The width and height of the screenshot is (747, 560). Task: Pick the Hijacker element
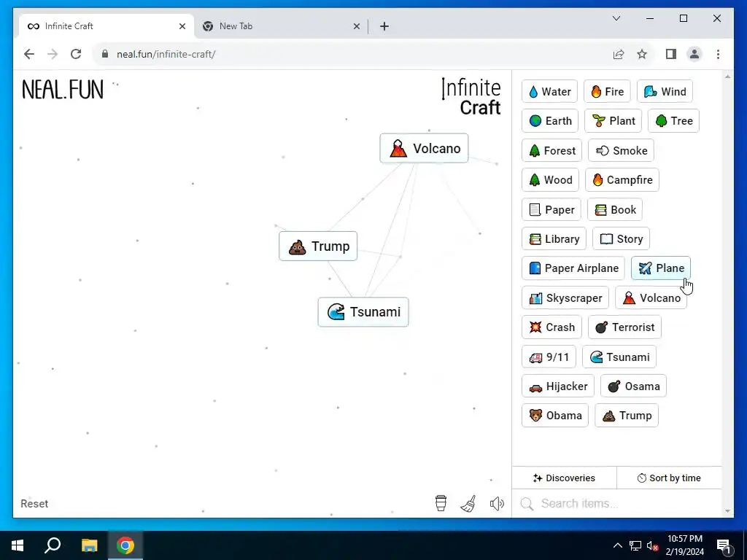[558, 386]
